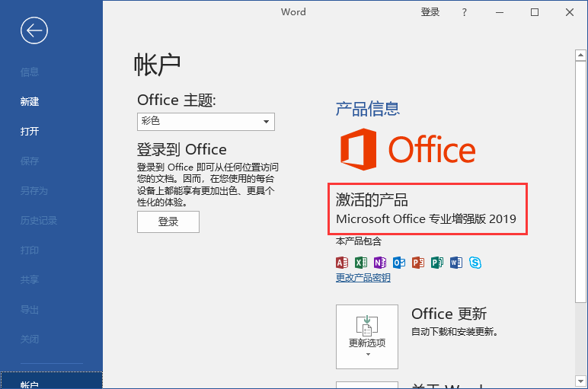
Task: Click the Access product icon
Action: (x=342, y=263)
